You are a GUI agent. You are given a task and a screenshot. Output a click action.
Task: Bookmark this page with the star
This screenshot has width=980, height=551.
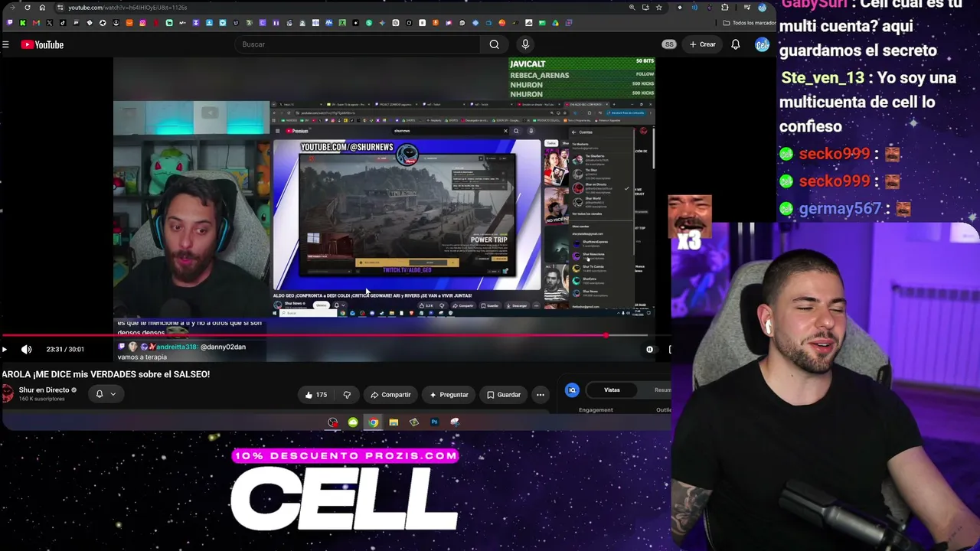tap(658, 8)
